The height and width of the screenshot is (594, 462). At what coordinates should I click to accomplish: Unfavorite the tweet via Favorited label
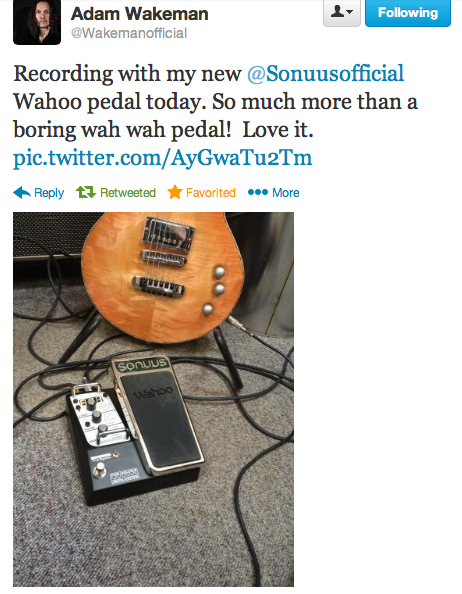[211, 193]
